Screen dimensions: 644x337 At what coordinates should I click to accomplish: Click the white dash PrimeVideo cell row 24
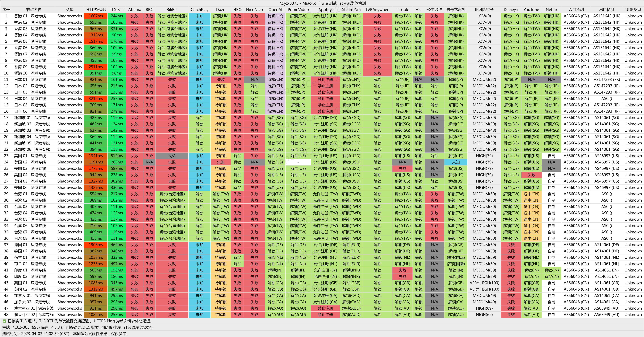(298, 162)
